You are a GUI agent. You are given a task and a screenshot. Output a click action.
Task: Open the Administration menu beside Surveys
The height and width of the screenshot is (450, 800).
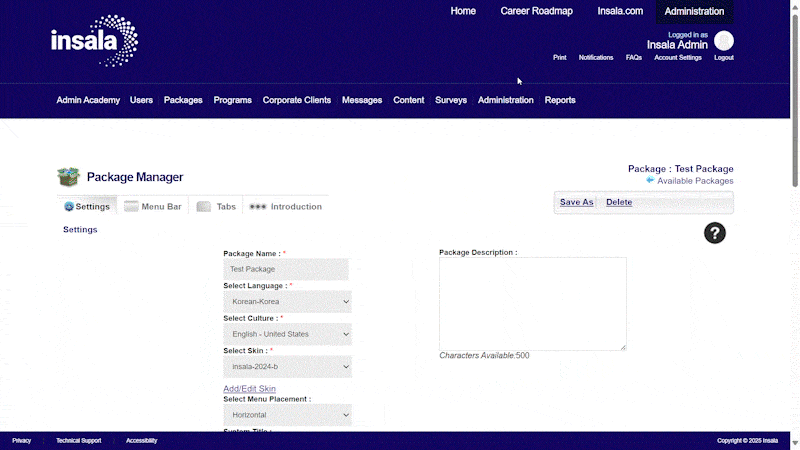[506, 100]
